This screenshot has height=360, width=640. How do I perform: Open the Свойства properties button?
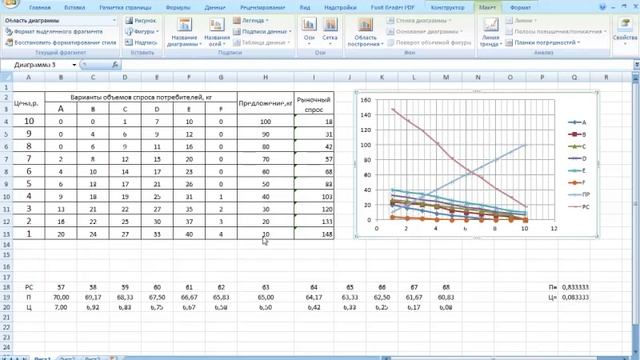[624, 30]
